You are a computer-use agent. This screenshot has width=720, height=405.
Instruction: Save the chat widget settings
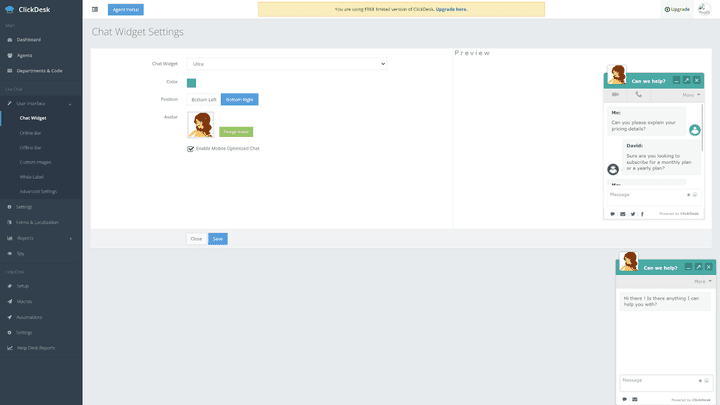[x=218, y=239]
